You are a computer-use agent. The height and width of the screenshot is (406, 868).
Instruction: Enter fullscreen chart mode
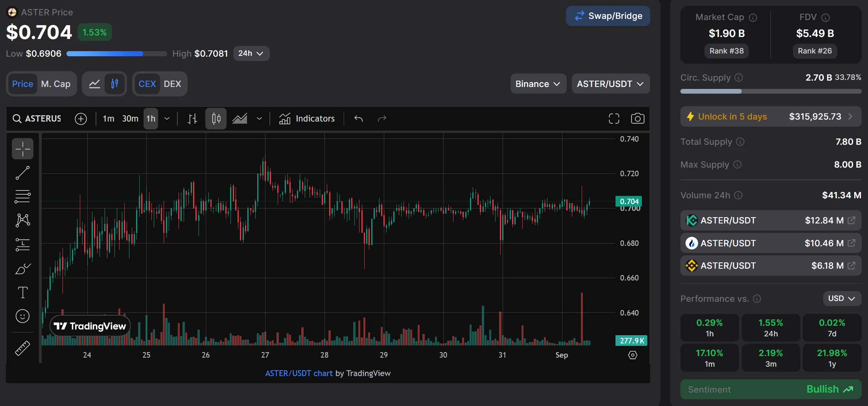(614, 118)
